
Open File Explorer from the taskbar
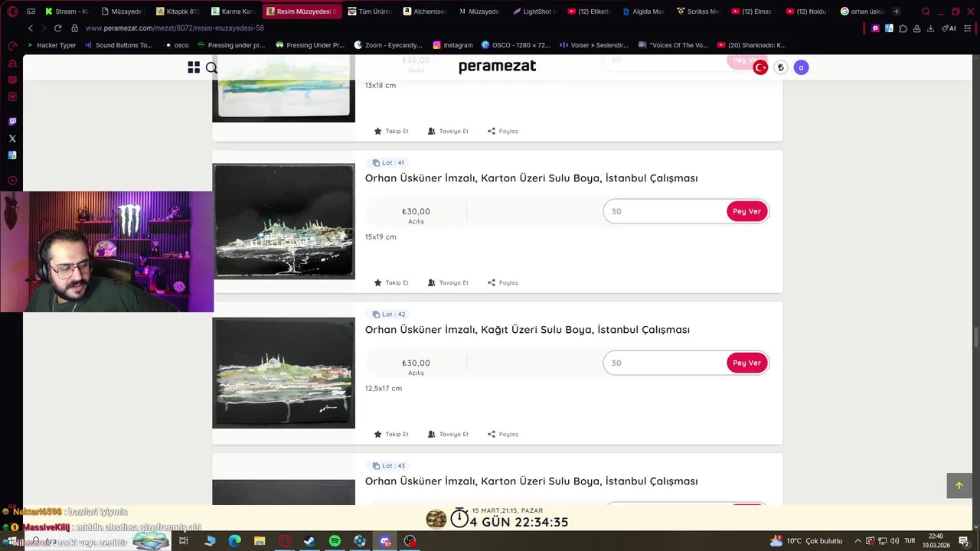(260, 541)
